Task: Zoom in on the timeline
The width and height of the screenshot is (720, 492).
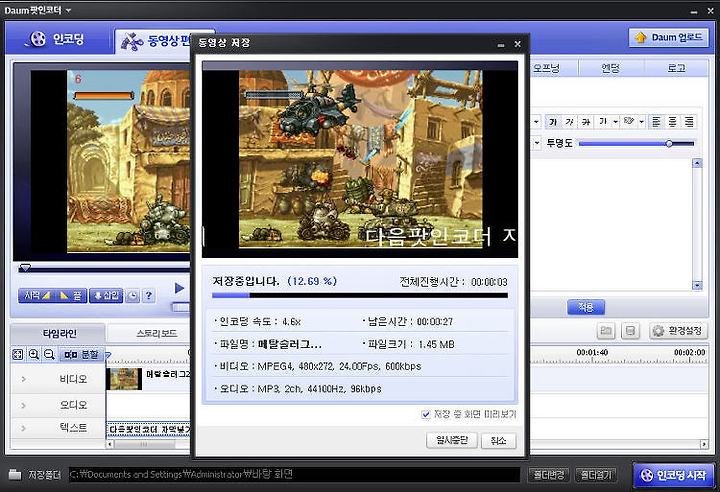Action: [34, 354]
